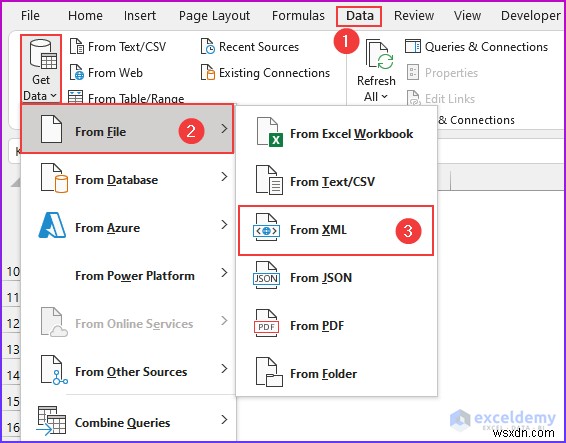566x443 pixels.
Task: Click the XML file icon
Action: (266, 227)
